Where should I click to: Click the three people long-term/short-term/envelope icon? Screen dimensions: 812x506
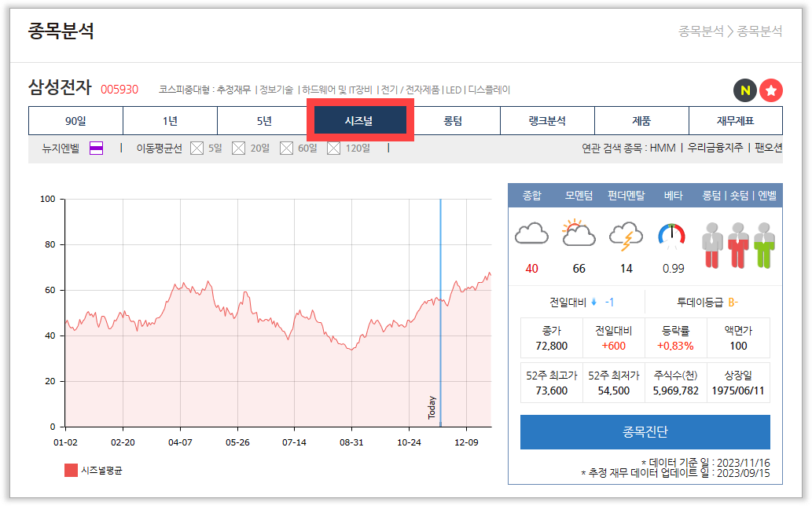pyautogui.click(x=739, y=244)
